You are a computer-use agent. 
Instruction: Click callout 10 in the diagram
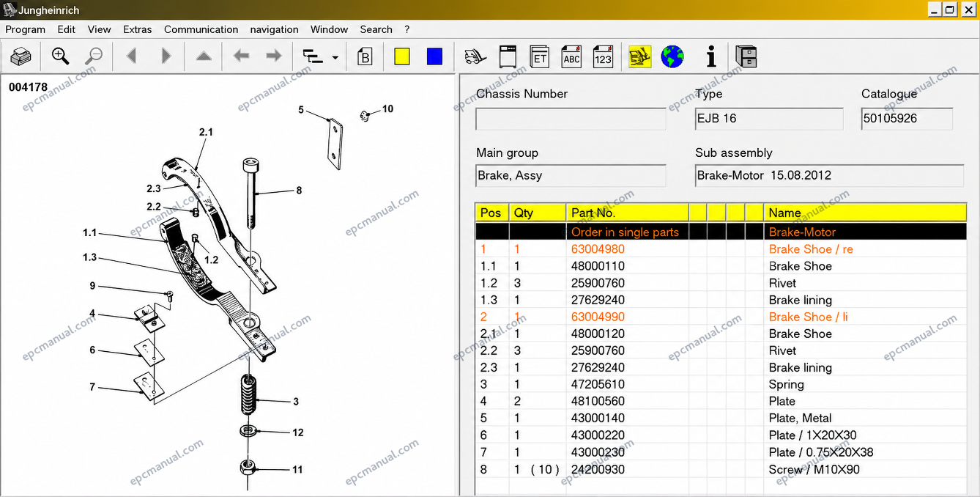tap(387, 109)
